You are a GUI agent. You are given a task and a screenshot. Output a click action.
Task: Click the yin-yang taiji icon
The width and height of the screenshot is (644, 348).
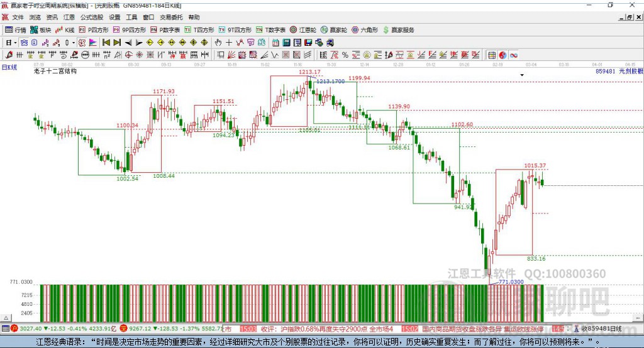coord(502,55)
